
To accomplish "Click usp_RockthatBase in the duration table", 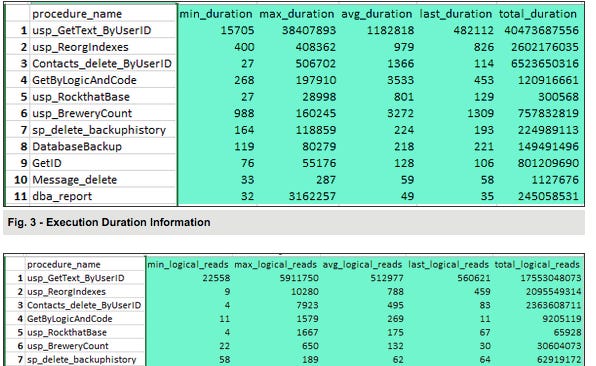I will (81, 97).
